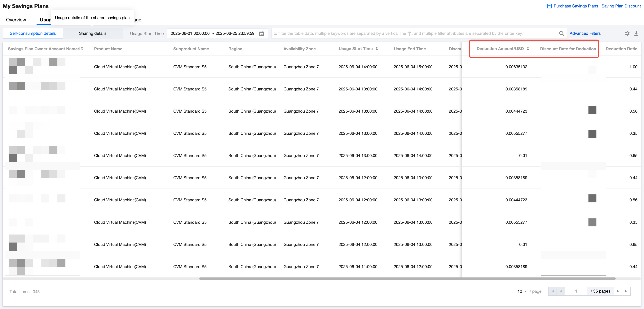Switch to Sharing details toggle
Screen dimensions: 644x309
pos(92,33)
